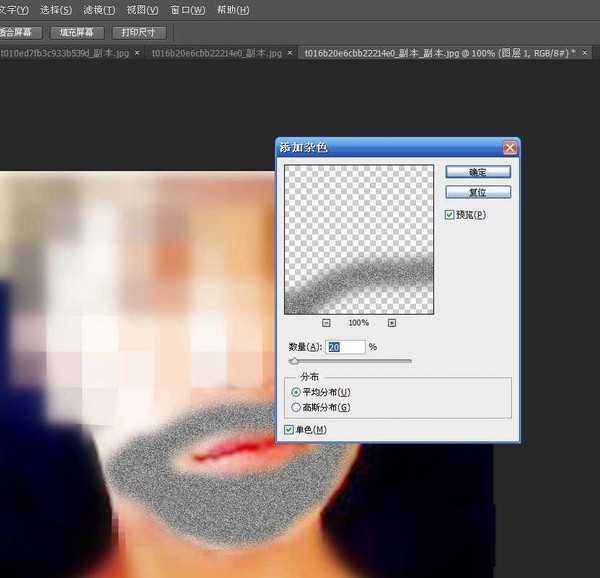Open the 窗口(W) window menu
Viewport: 600px width, 578px height.
tap(187, 10)
